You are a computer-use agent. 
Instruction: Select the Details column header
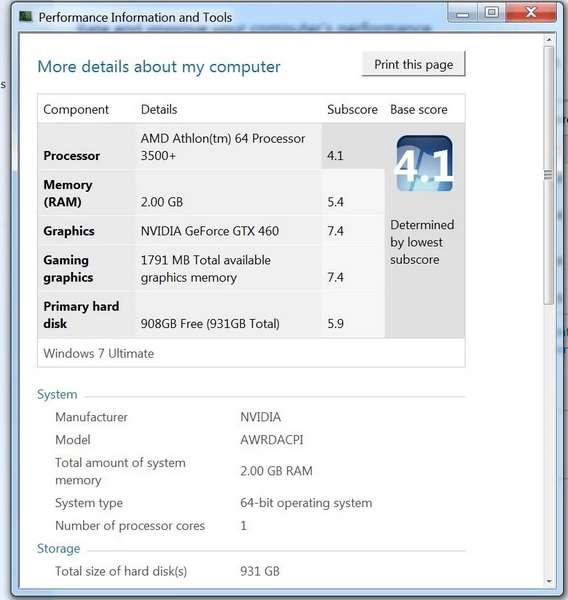159,109
